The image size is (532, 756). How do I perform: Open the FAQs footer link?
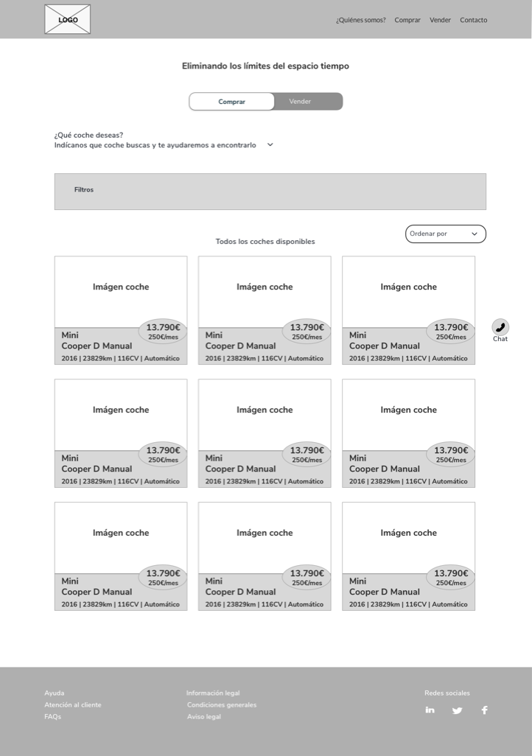[52, 717]
